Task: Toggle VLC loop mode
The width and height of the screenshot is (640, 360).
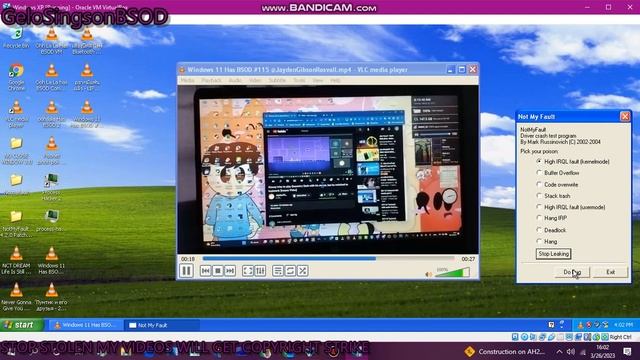Action: [290, 271]
